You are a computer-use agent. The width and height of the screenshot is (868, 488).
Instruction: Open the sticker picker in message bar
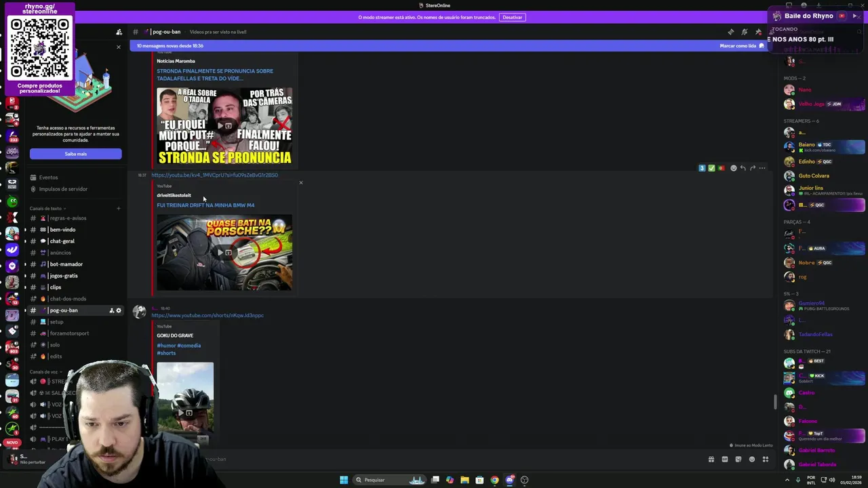tap(738, 460)
